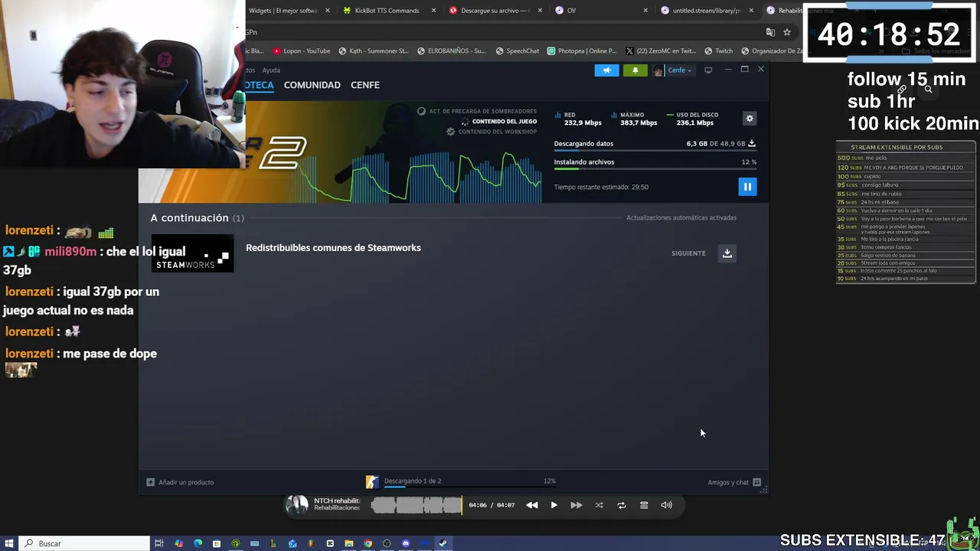
Task: Open the CENFE profile section in Steam
Action: (x=365, y=85)
